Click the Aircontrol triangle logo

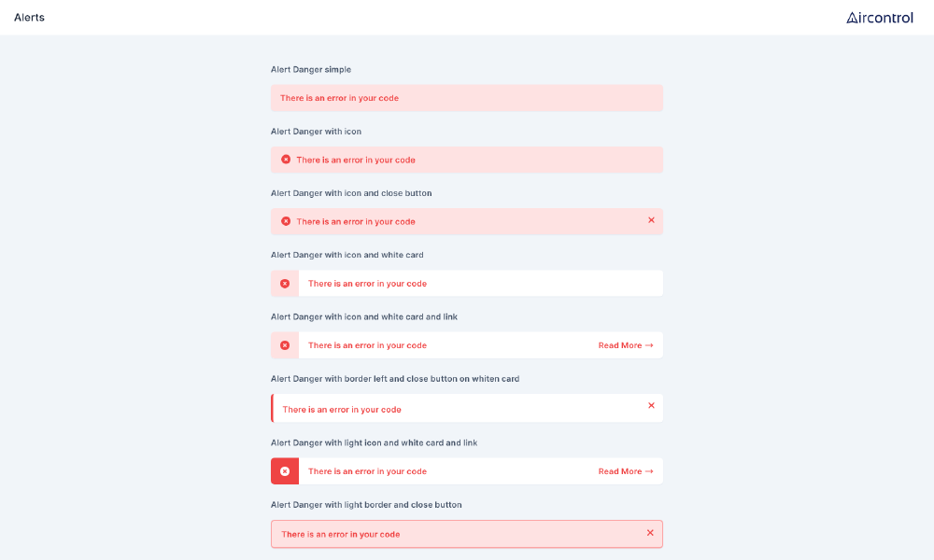click(x=853, y=17)
